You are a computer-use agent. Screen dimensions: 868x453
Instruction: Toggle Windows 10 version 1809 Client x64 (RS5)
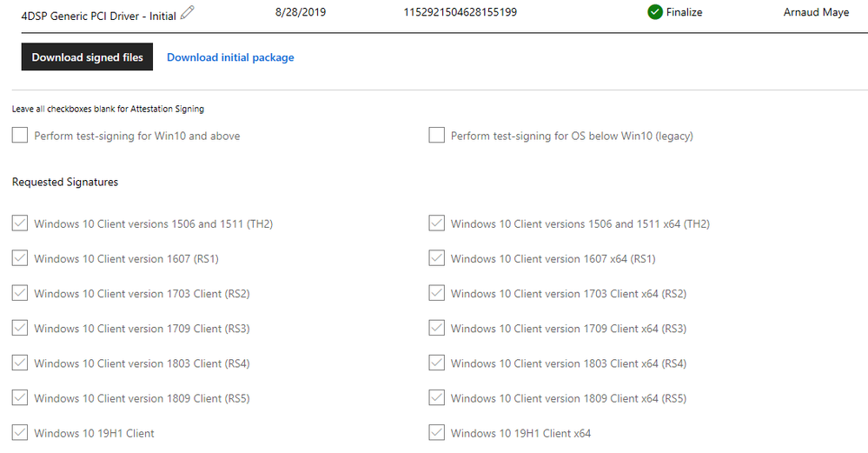(437, 397)
